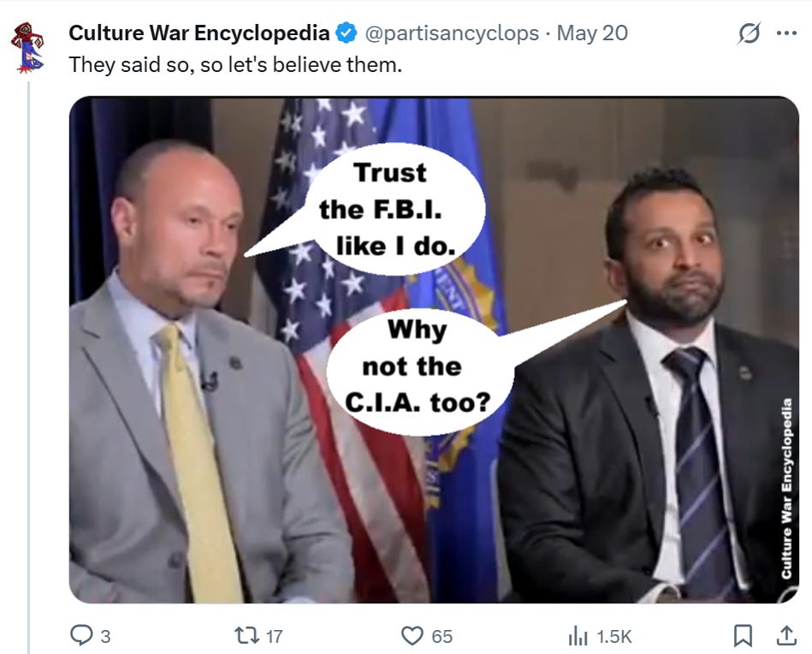This screenshot has width=812, height=654.
Task: View post analytics bar chart icon
Action: tap(578, 636)
